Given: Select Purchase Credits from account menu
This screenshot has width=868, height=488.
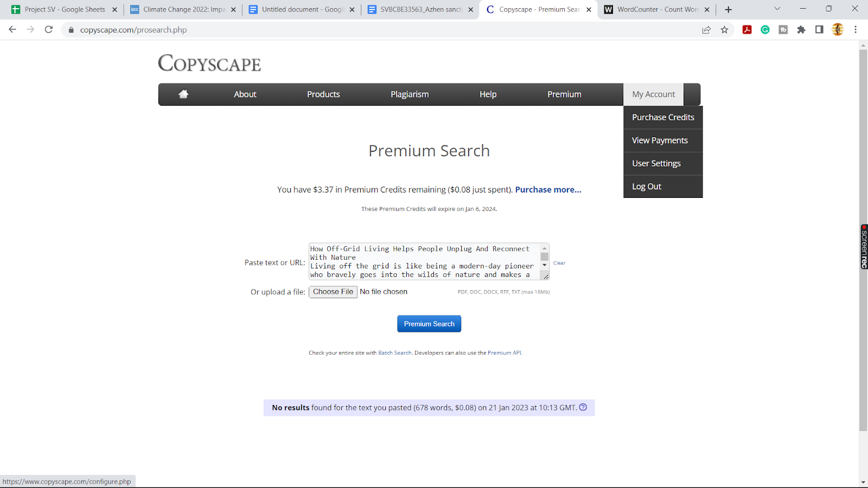Looking at the screenshot, I should pyautogui.click(x=663, y=117).
